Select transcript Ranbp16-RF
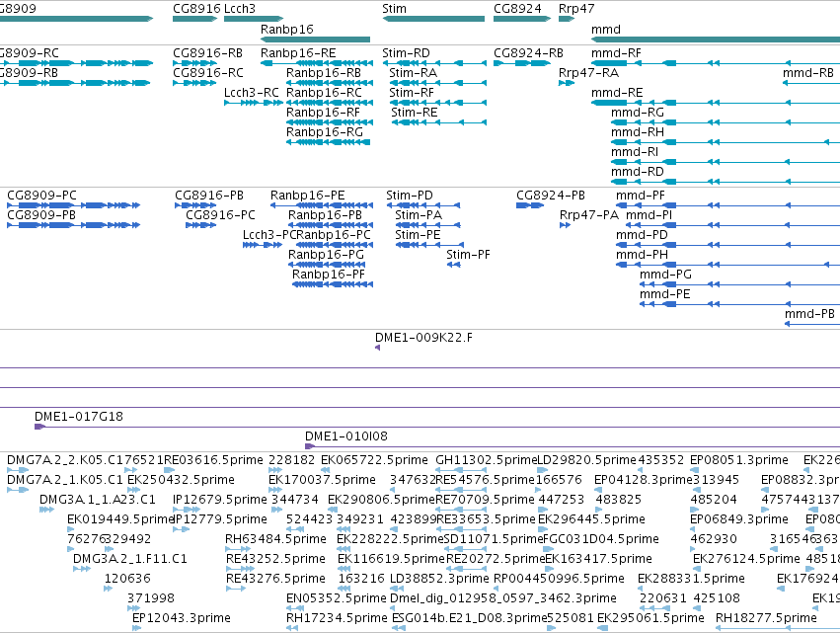 coord(330,122)
